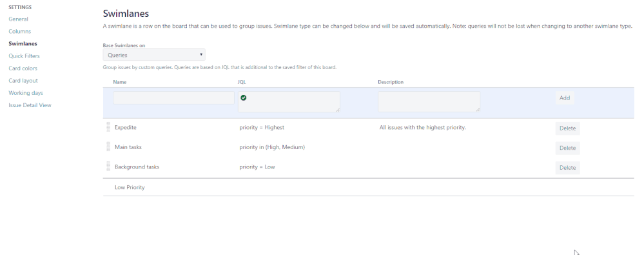Open the Card colors settings
This screenshot has height=255, width=644.
[23, 68]
